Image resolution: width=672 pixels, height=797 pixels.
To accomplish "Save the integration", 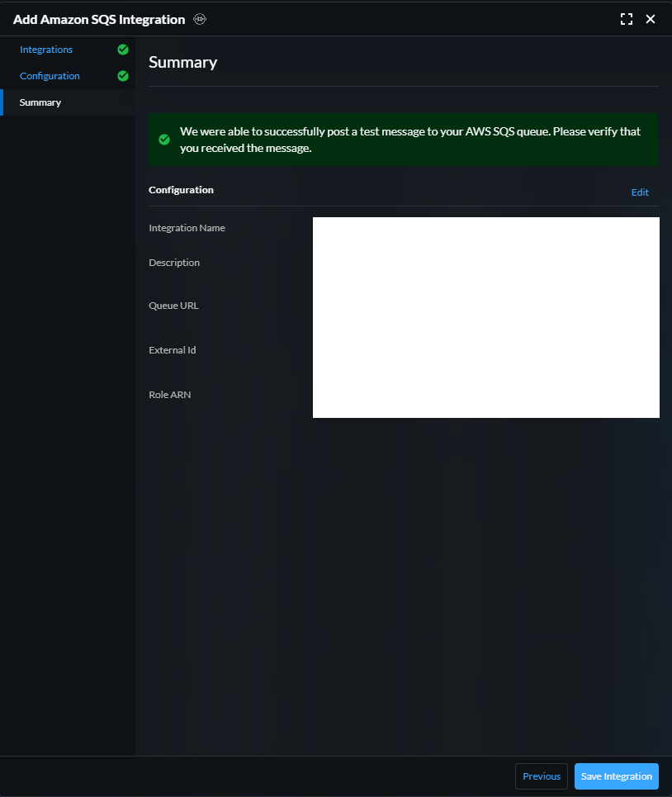I will point(616,776).
